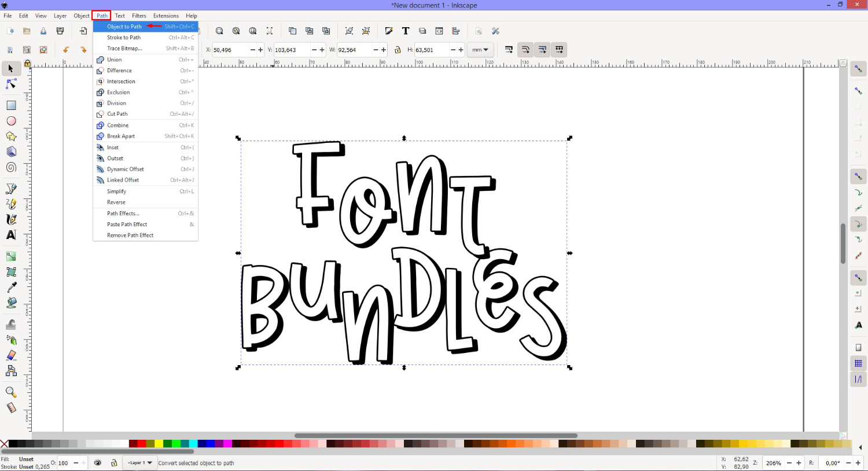Select the Calligraphy tool
Screen dimensions: 868x471
(x=10, y=219)
